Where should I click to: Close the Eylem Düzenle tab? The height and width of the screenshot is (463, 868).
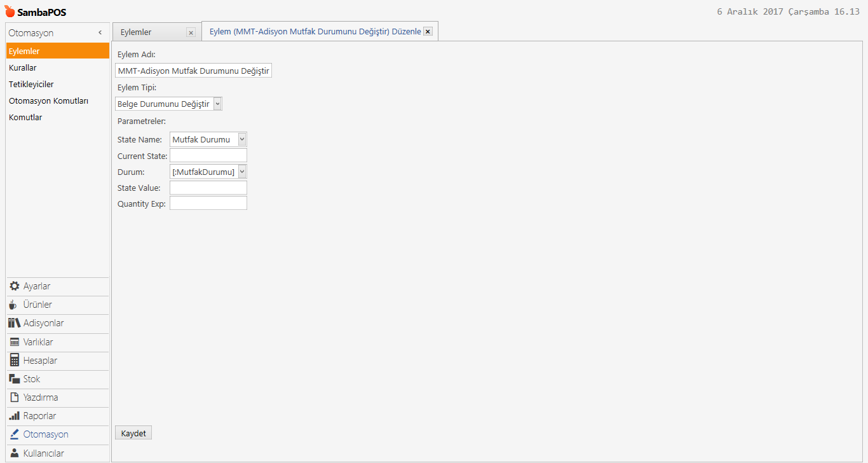point(428,32)
